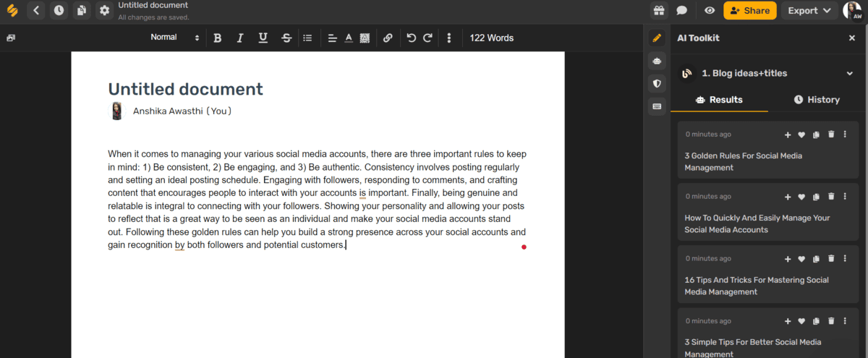Switch to the History tab
Screen dimensions: 868x358
tap(817, 100)
